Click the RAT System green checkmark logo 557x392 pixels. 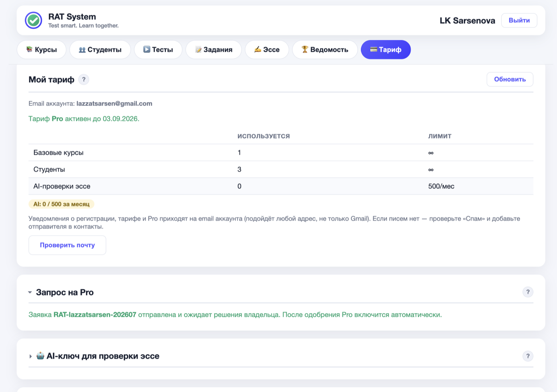click(x=33, y=20)
